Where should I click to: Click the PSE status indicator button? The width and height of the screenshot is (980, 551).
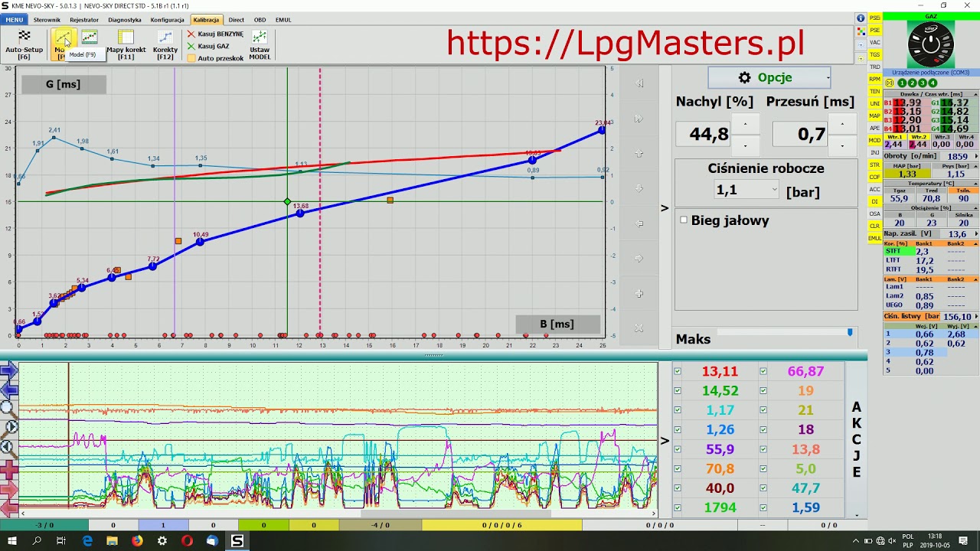(x=874, y=30)
